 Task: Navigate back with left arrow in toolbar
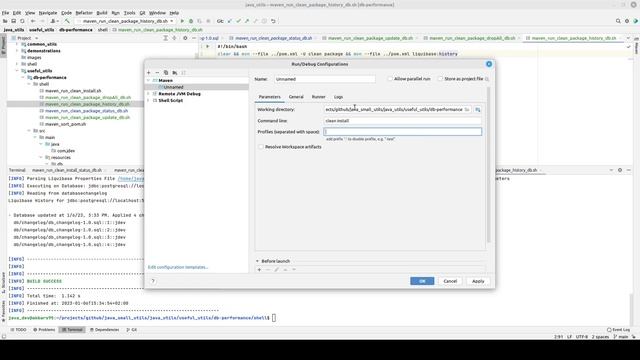33,21
